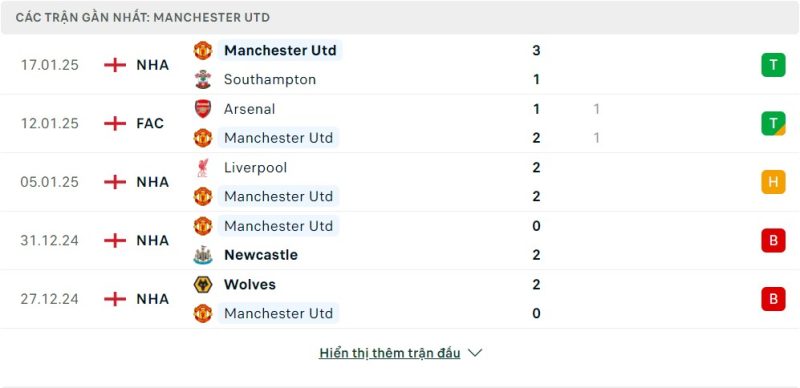Screen dimensions: 800x388
Task: Click green T result badge for Arsenal match
Action: pos(773,124)
